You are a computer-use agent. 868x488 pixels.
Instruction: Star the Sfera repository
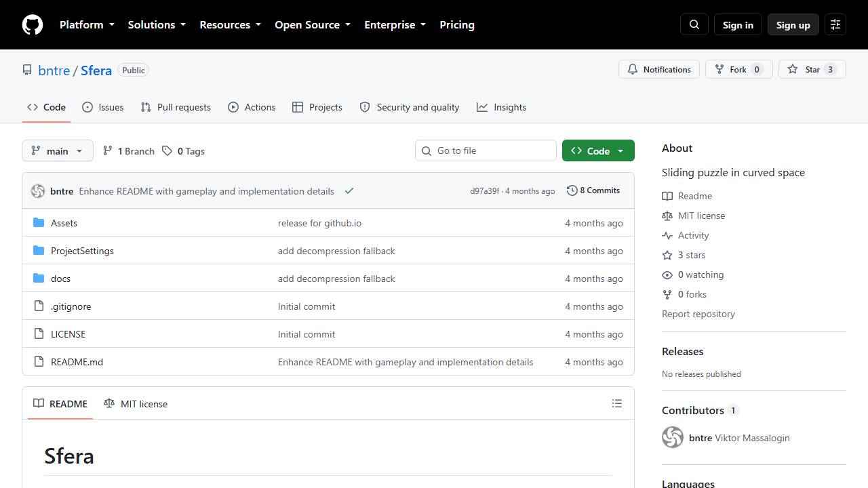click(812, 69)
